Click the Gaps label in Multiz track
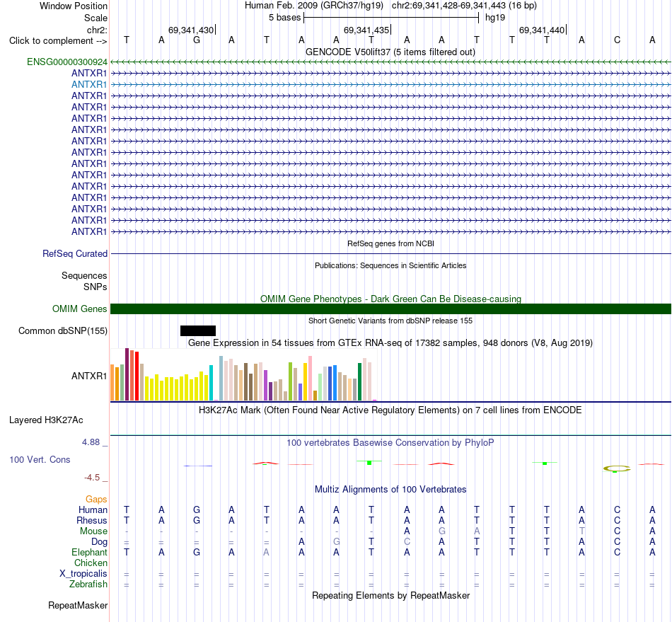 pos(96,499)
